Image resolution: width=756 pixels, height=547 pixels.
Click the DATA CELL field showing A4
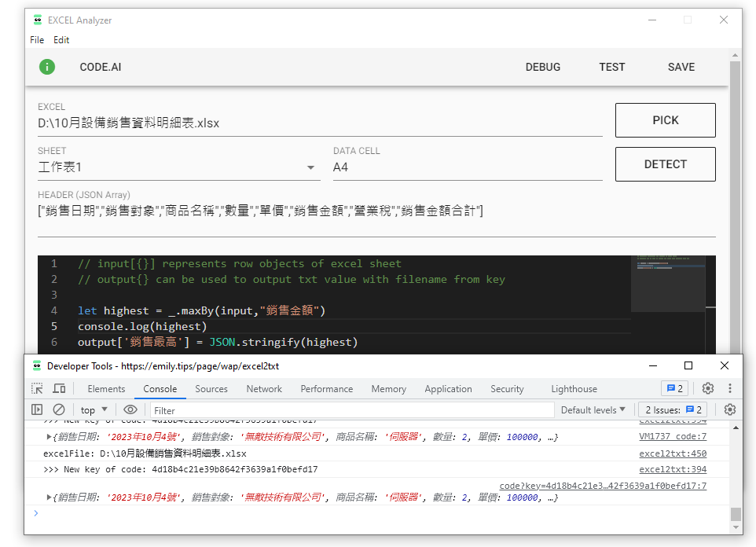(x=468, y=167)
